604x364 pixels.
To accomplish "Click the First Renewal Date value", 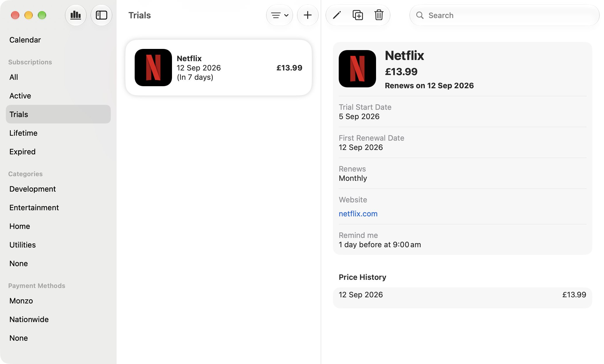I will point(361,147).
